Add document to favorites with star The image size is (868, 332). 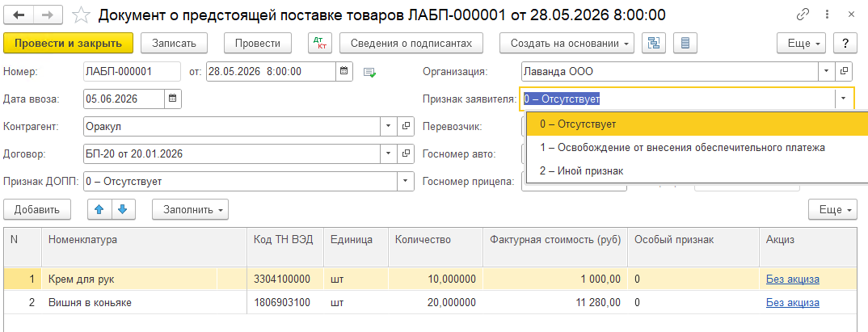(x=81, y=15)
